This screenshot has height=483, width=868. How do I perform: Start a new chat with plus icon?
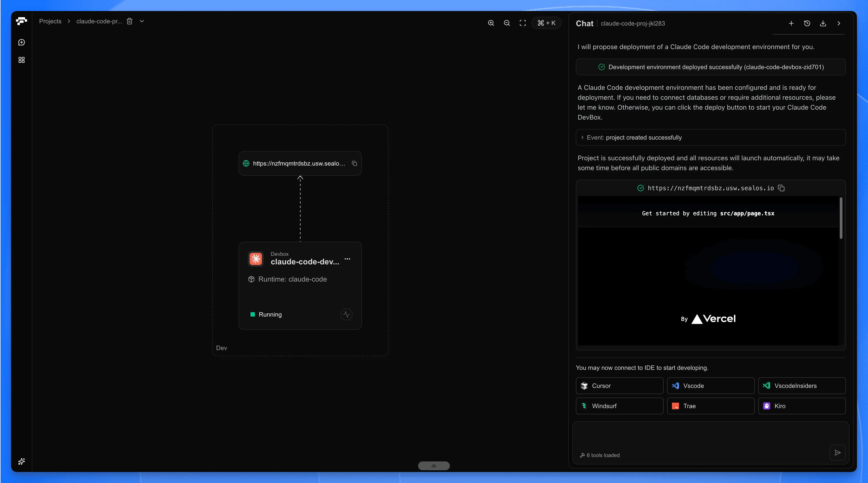791,23
